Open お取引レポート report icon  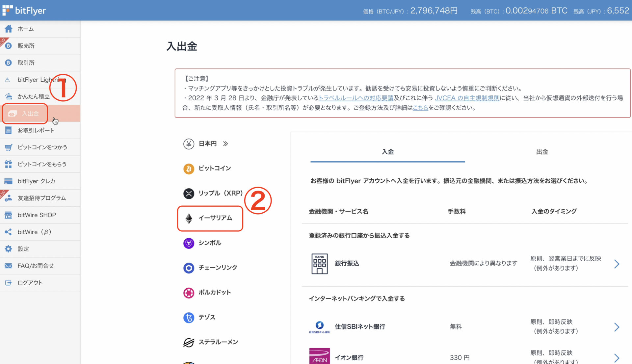point(9,130)
